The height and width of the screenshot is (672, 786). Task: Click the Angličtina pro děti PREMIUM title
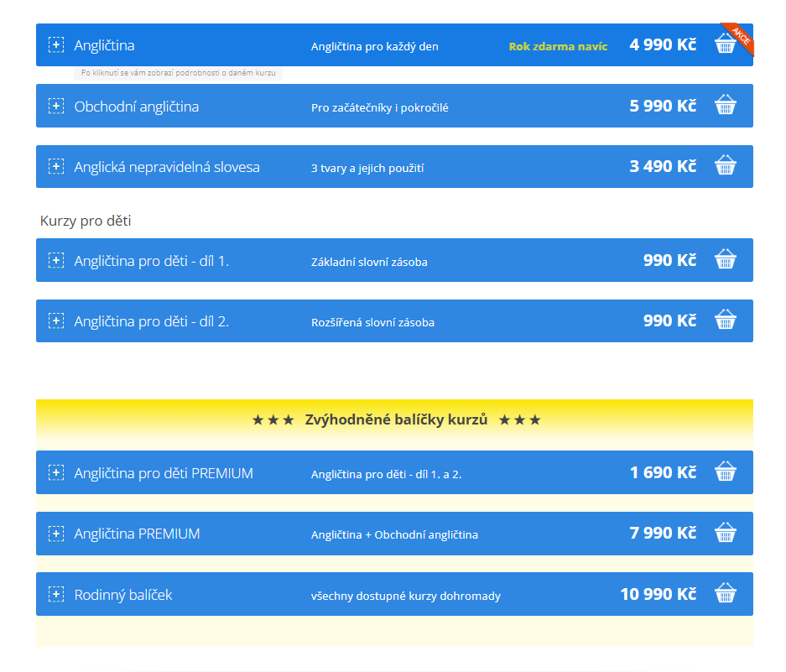tap(164, 473)
